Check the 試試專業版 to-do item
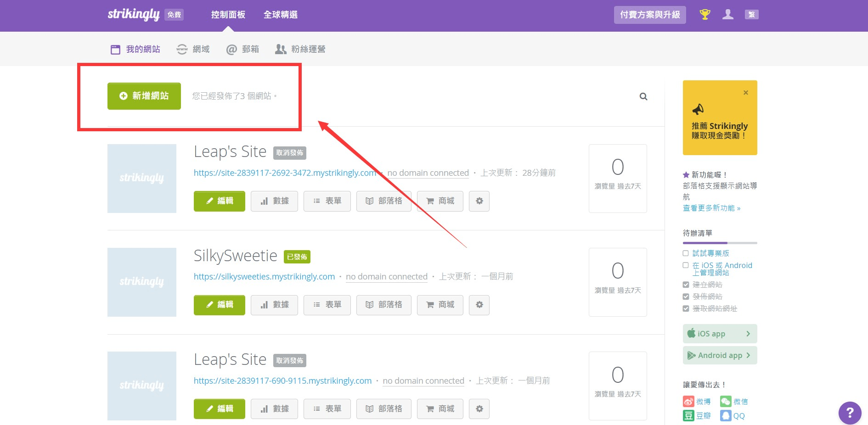The height and width of the screenshot is (425, 868). tap(685, 253)
